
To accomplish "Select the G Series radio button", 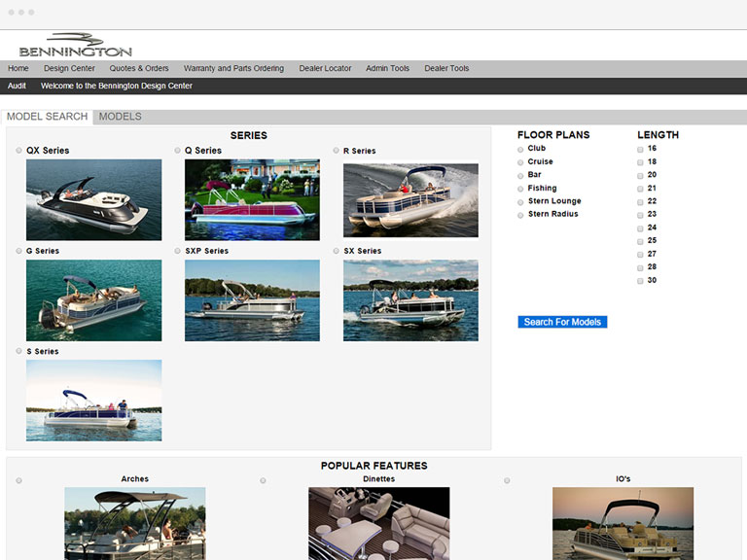I will click(x=19, y=251).
